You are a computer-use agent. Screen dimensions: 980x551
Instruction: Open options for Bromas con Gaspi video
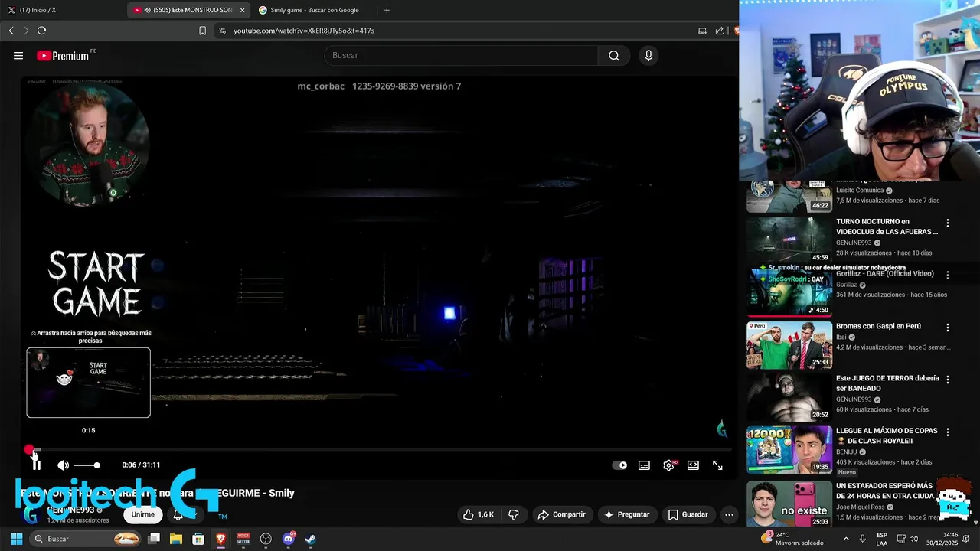[x=948, y=328]
